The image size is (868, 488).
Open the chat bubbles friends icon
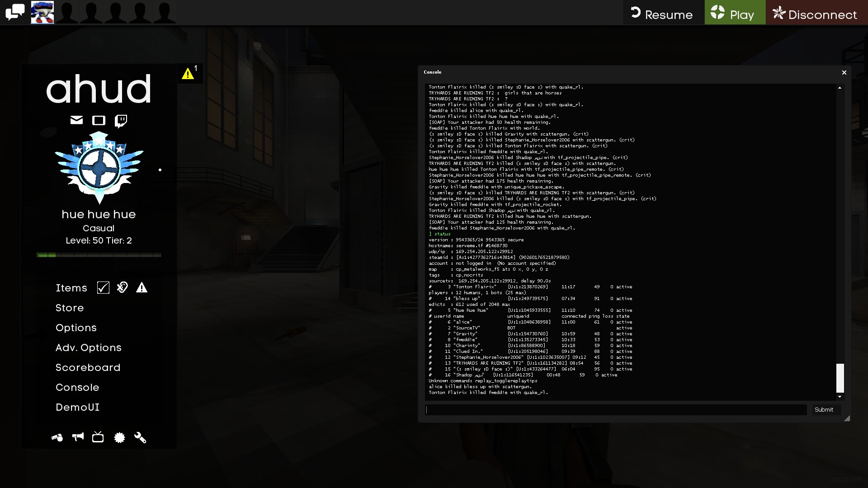(x=15, y=12)
